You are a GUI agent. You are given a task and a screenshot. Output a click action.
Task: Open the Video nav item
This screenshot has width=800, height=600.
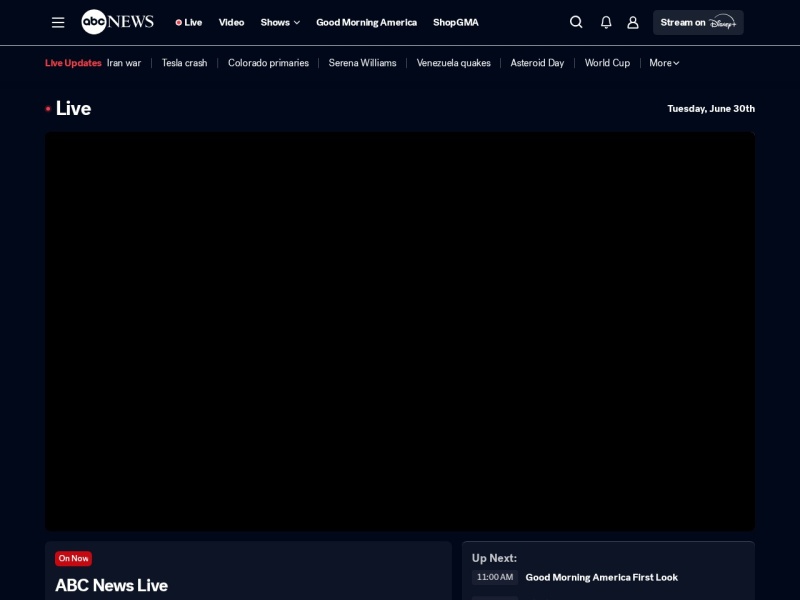point(231,22)
